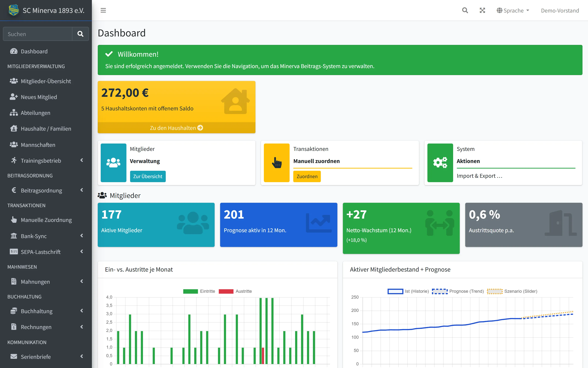The height and width of the screenshot is (368, 588).
Task: Toggle the Ist (Historie) legend series
Action: (x=408, y=291)
